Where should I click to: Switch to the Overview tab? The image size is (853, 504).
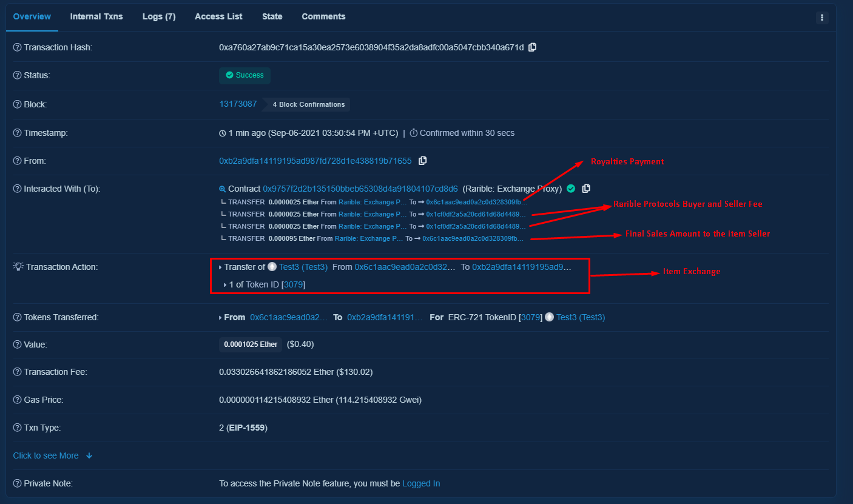point(32,16)
